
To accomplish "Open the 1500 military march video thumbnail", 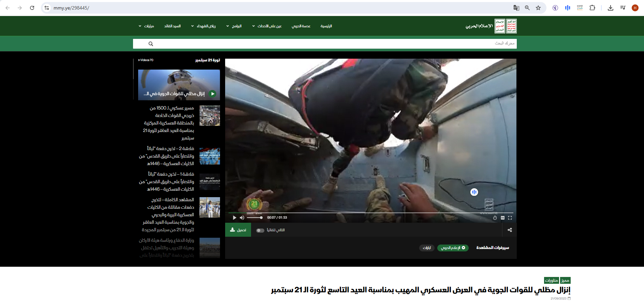I will point(209,116).
